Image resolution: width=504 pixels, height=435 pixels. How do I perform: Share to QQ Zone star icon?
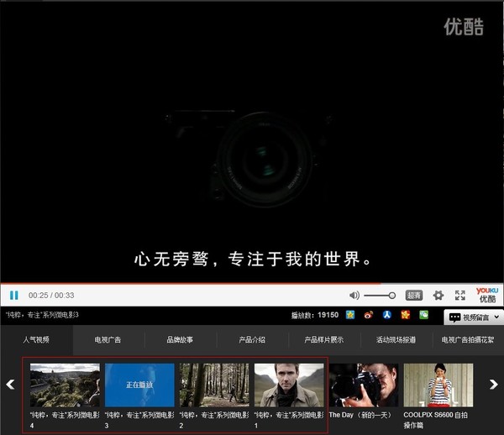pos(350,315)
